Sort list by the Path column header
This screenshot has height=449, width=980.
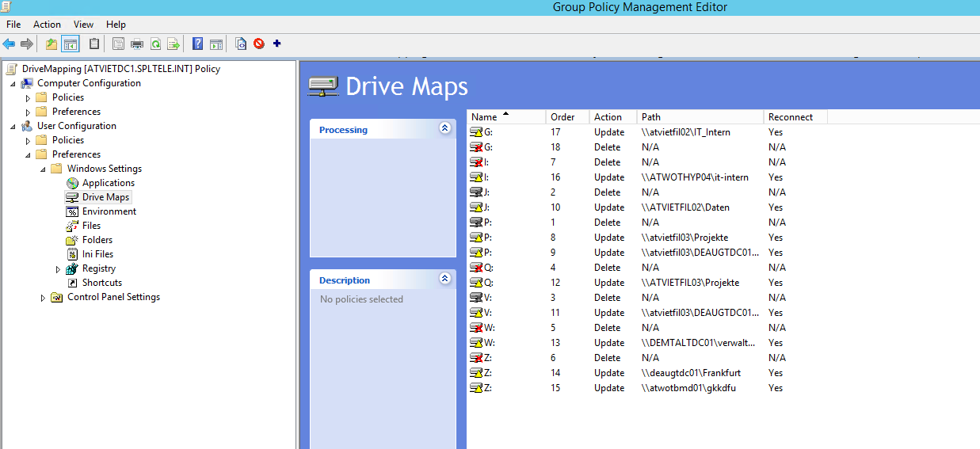[700, 117]
